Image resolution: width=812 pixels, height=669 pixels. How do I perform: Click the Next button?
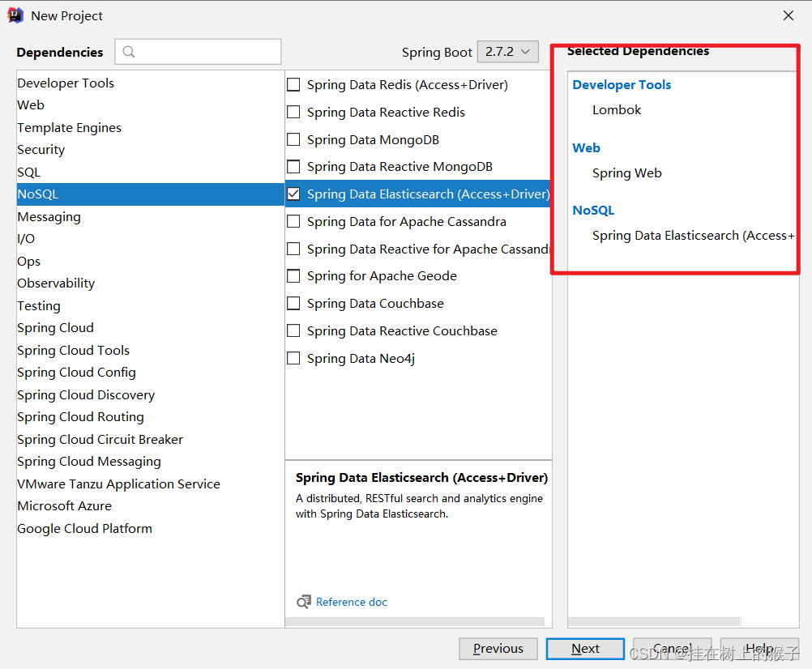coord(585,649)
